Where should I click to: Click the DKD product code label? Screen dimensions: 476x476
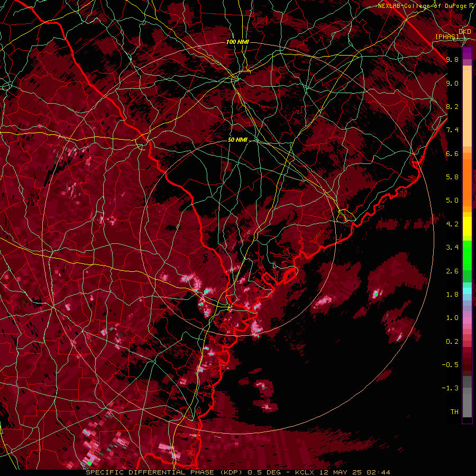click(464, 31)
